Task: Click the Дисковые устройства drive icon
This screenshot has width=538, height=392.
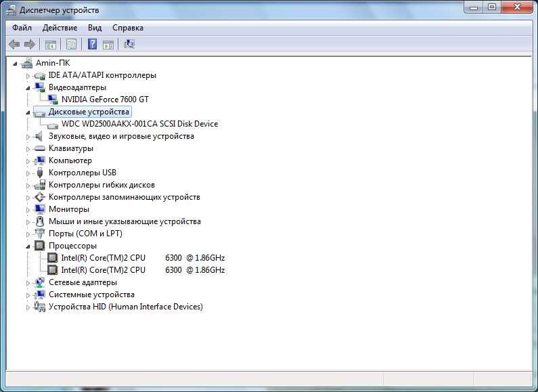Action: (40, 112)
